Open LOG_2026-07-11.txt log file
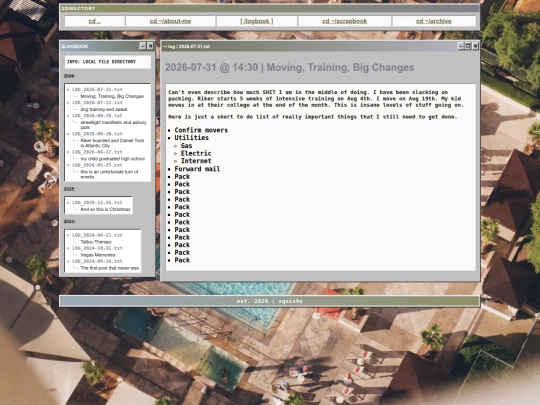This screenshot has width=540, height=405. click(x=97, y=103)
